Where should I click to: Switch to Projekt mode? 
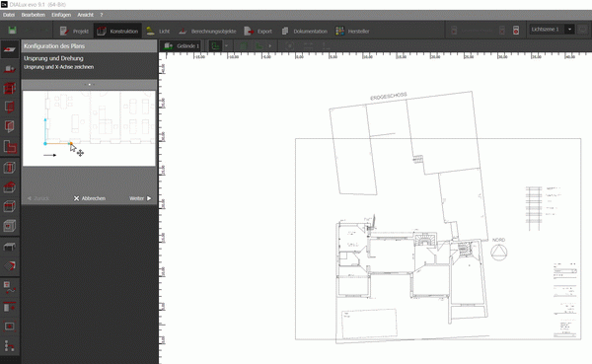click(x=74, y=31)
